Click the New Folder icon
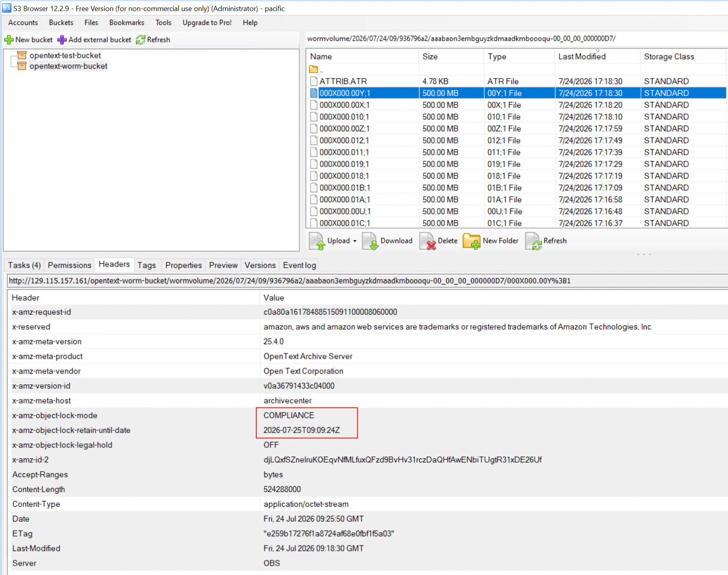Image resolution: width=728 pixels, height=575 pixels. point(472,241)
